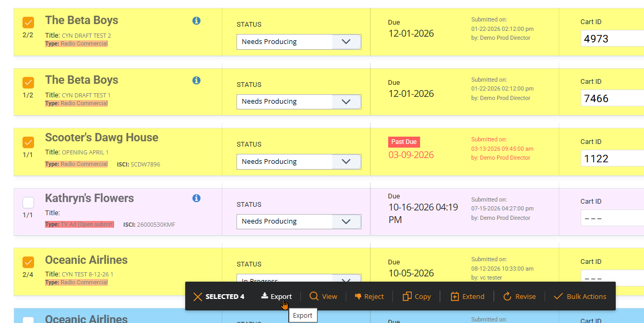
Task: Uncheck the Scooter's Dawg House checkbox
Action: click(28, 142)
